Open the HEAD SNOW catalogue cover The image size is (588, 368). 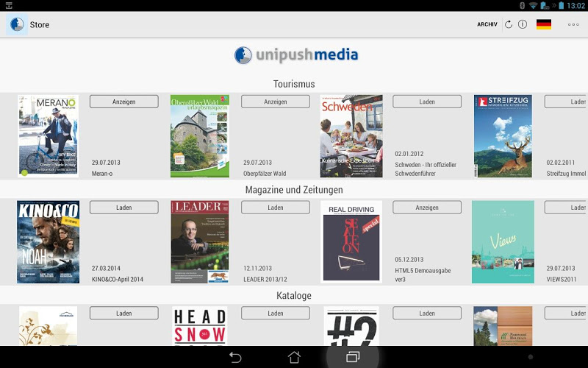point(200,326)
